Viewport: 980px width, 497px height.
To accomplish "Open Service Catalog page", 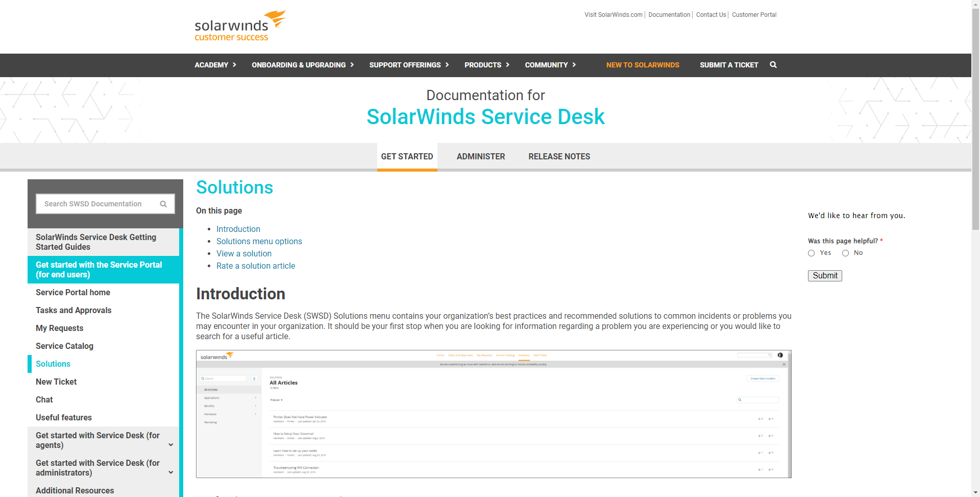I will tap(64, 346).
